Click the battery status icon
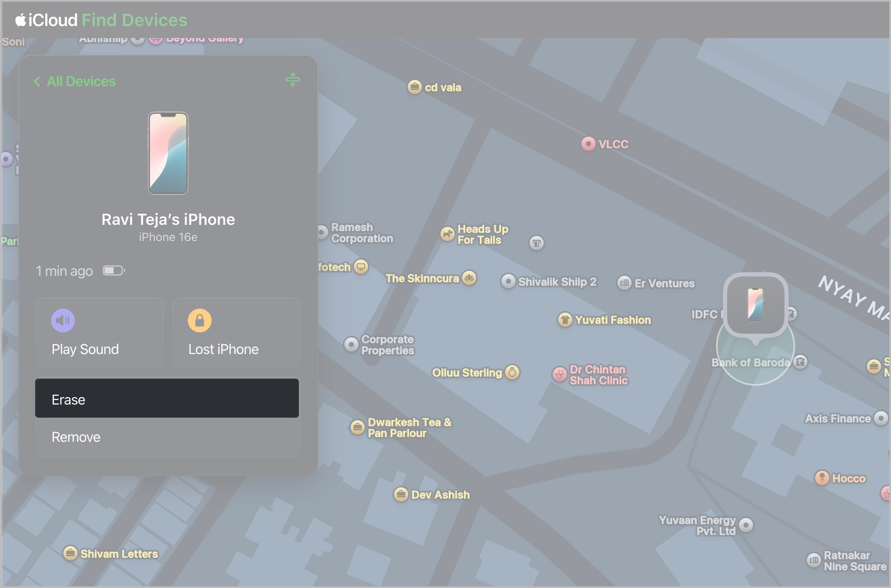The width and height of the screenshot is (891, 588). coord(114,271)
